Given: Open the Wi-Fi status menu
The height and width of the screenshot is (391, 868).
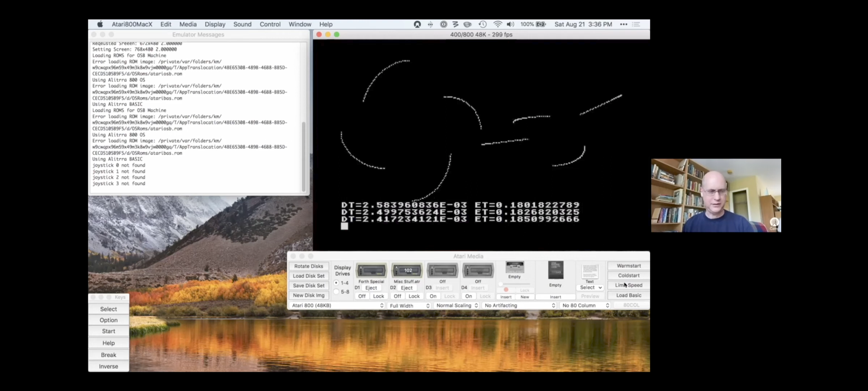Looking at the screenshot, I should [x=498, y=24].
